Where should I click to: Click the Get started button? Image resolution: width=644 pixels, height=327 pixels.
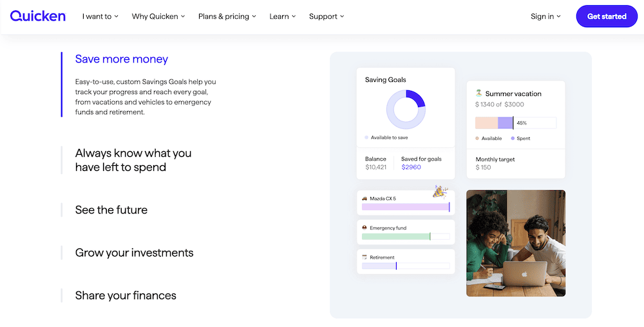click(x=607, y=17)
